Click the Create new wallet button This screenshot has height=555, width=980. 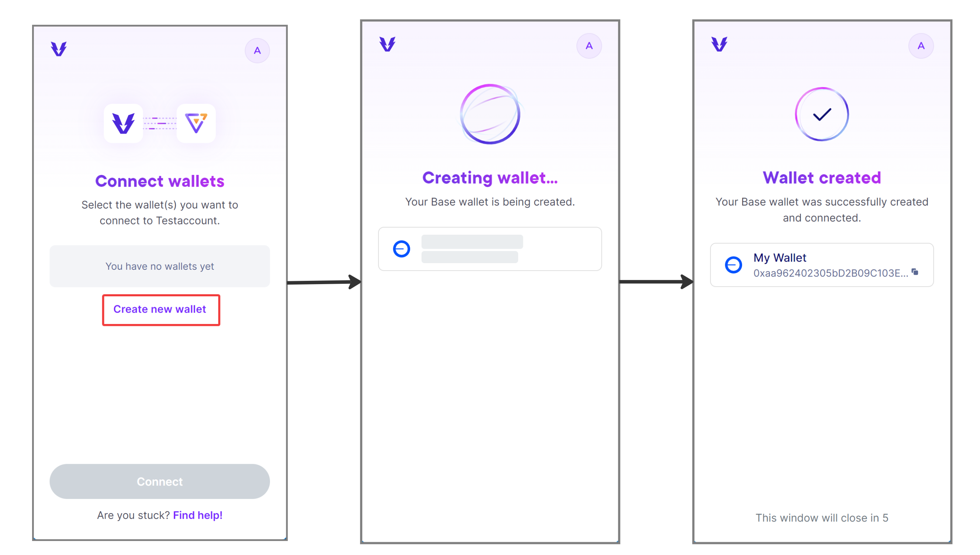point(160,309)
